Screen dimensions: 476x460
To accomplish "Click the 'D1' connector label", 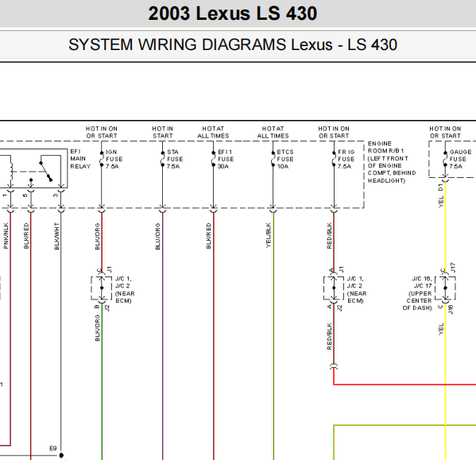I will click(x=440, y=187).
